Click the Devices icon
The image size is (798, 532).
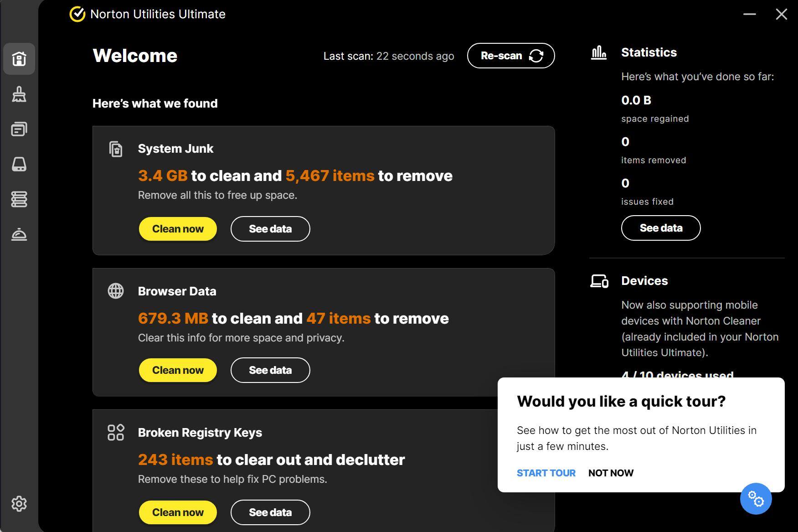pyautogui.click(x=599, y=281)
